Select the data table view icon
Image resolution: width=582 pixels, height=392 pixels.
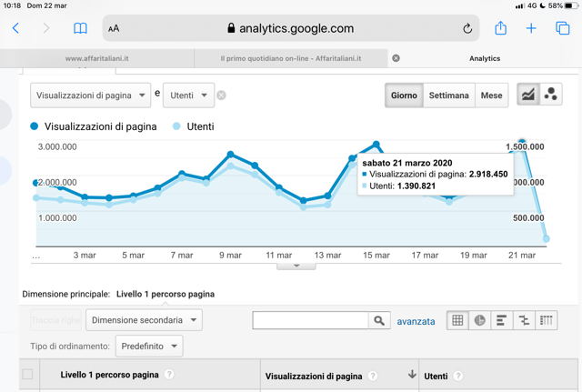point(457,320)
